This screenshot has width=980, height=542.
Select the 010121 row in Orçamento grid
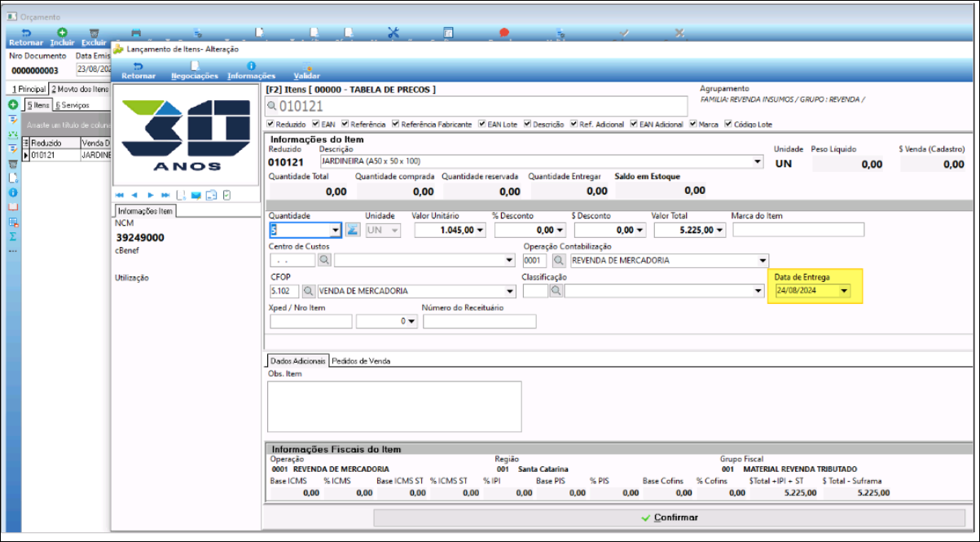[65, 154]
